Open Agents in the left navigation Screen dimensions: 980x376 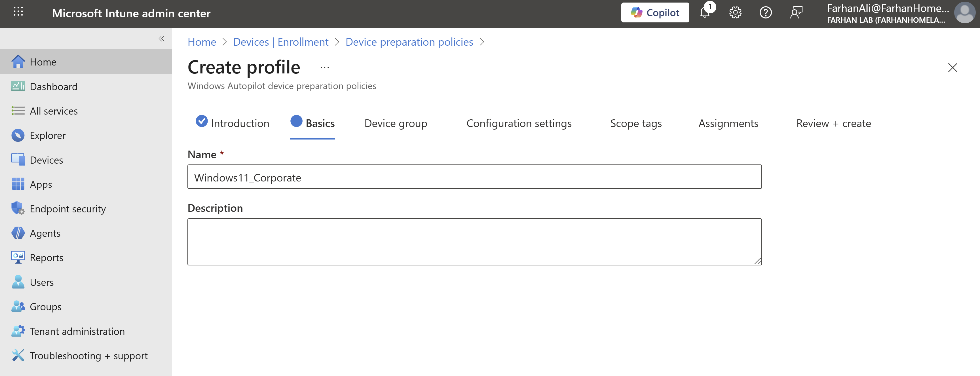(45, 233)
